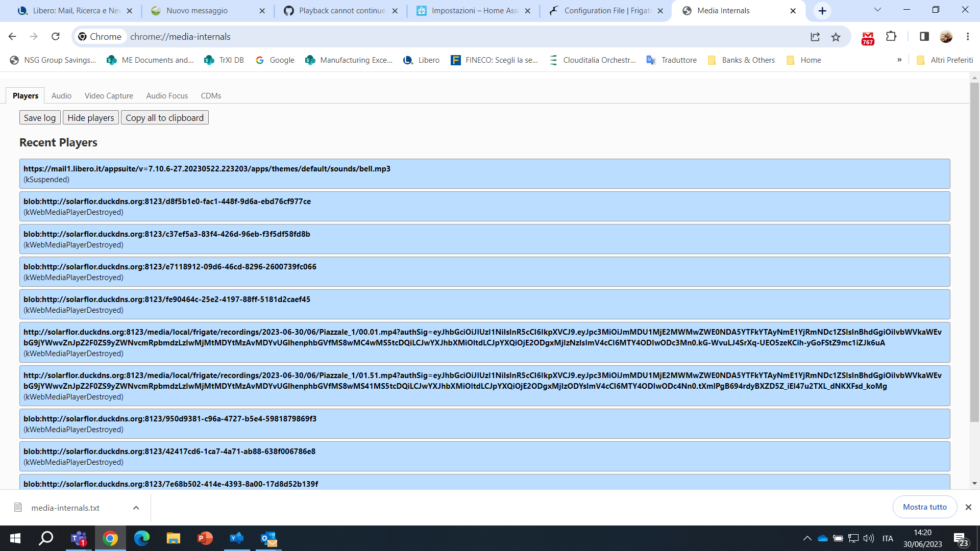Reload the page with the refresh icon
This screenshot has width=980, height=551.
pyautogui.click(x=56, y=36)
